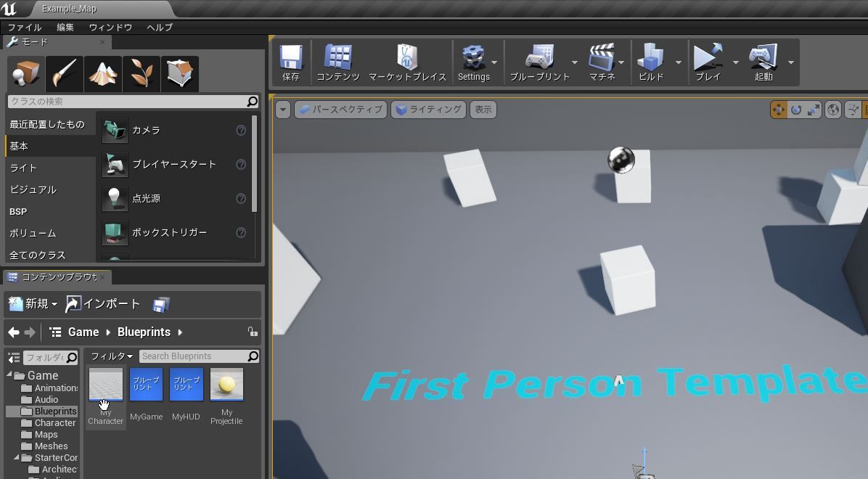Open the Settings gear toolbar icon
Screen dimensions: 868x479
(473, 62)
